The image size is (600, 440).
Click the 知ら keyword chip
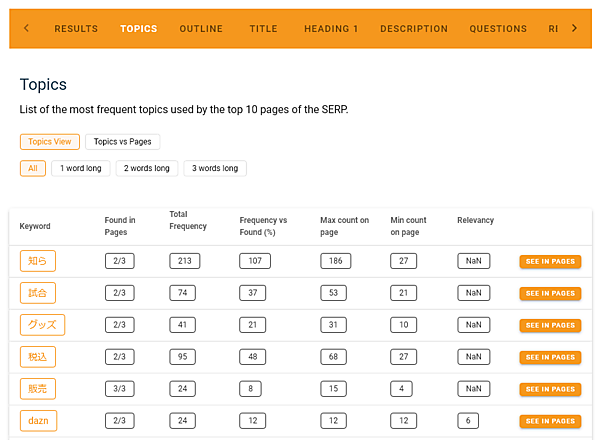coord(37,261)
